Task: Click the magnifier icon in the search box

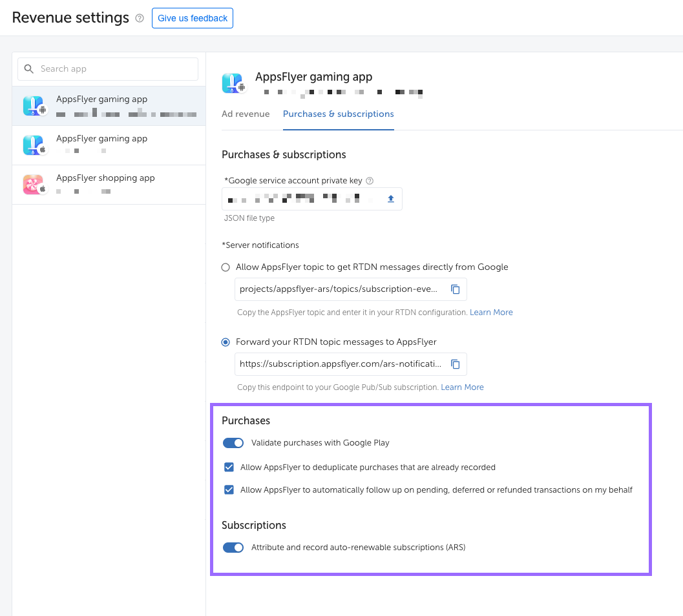Action: pyautogui.click(x=29, y=69)
